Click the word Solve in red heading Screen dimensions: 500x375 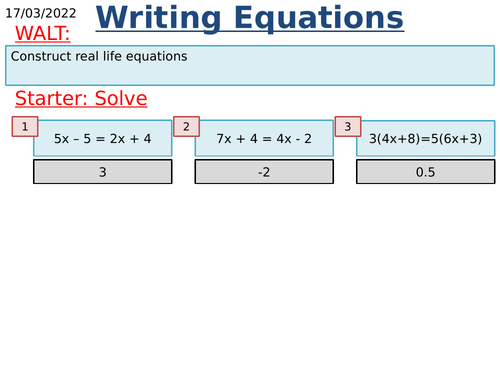(x=121, y=99)
